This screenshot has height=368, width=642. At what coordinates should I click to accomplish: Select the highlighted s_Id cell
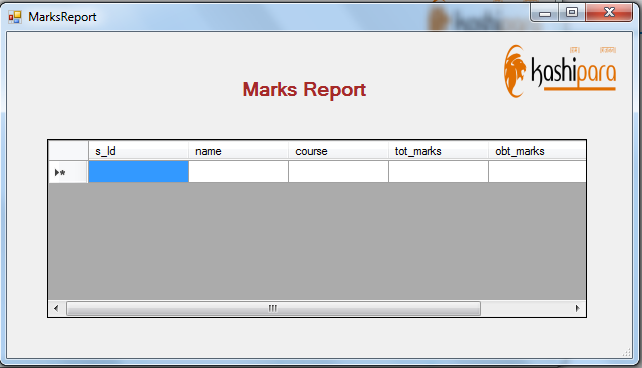(138, 172)
